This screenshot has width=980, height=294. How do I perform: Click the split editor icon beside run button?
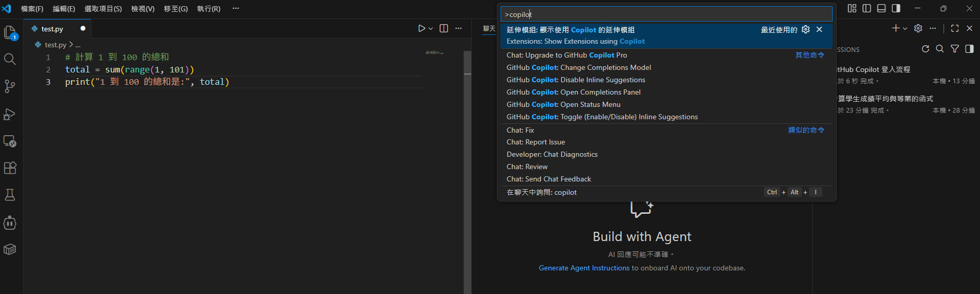pos(444,28)
